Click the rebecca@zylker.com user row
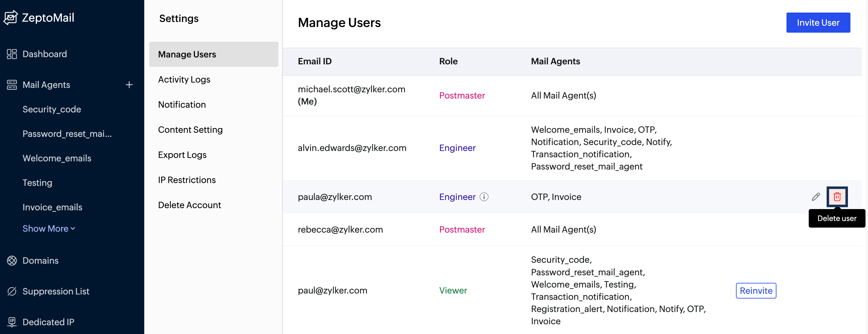The image size is (868, 334). [340, 229]
